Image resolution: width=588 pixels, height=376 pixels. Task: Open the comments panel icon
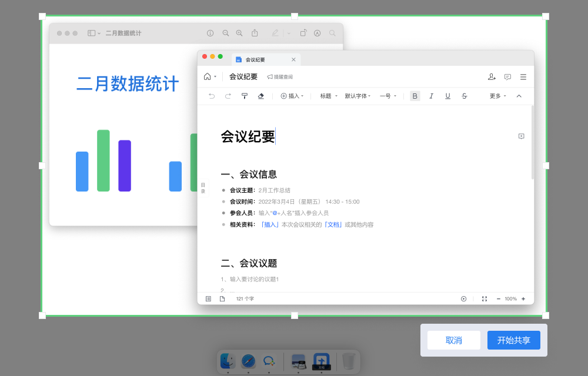coord(508,77)
